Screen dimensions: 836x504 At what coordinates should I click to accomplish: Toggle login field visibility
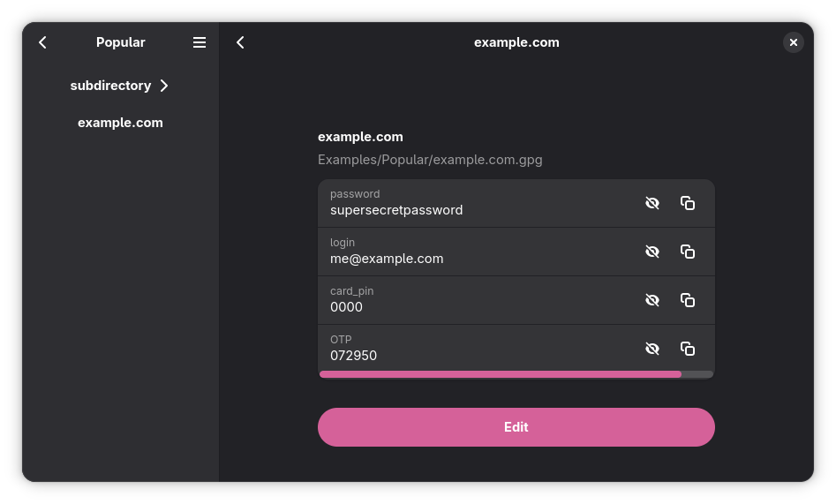[652, 252]
